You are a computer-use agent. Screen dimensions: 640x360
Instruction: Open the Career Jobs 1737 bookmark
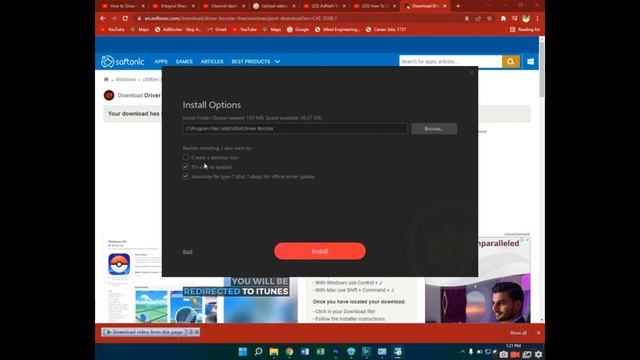pos(386,29)
